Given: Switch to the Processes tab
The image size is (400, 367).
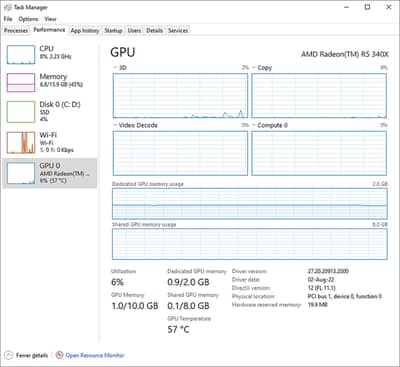Looking at the screenshot, I should click(x=16, y=30).
